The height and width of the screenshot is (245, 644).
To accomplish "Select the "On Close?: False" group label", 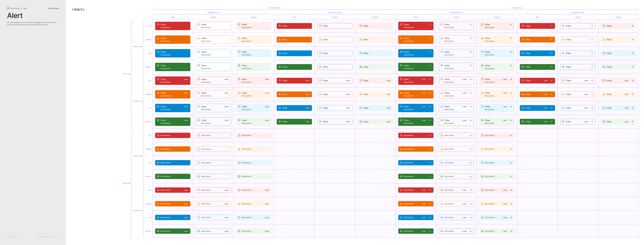I will point(274,8).
